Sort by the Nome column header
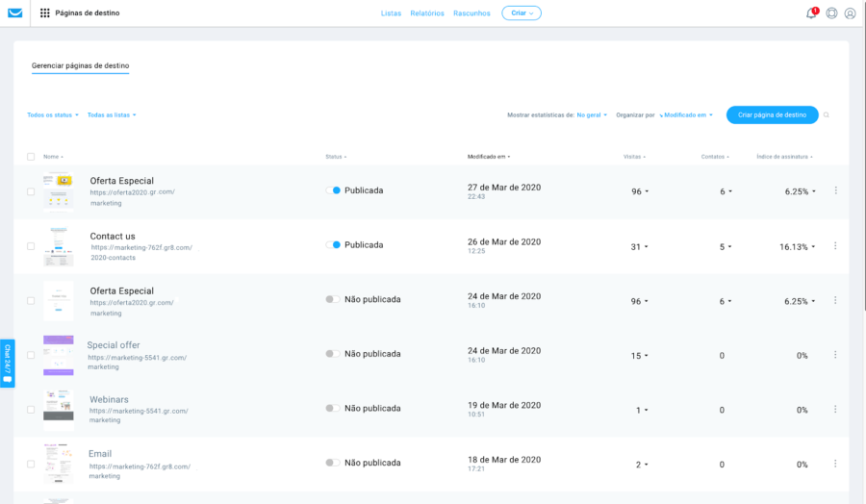866x504 pixels. pos(53,157)
